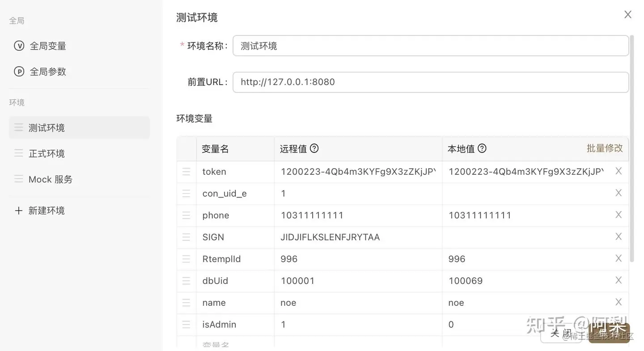Click the RtemplId variable name cell
Image resolution: width=644 pixels, height=351 pixels.
pos(235,259)
